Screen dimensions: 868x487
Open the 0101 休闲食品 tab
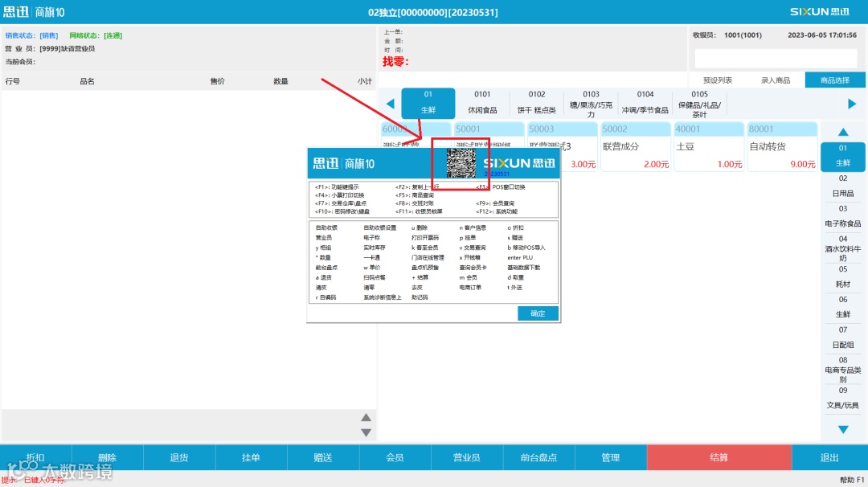pyautogui.click(x=482, y=103)
